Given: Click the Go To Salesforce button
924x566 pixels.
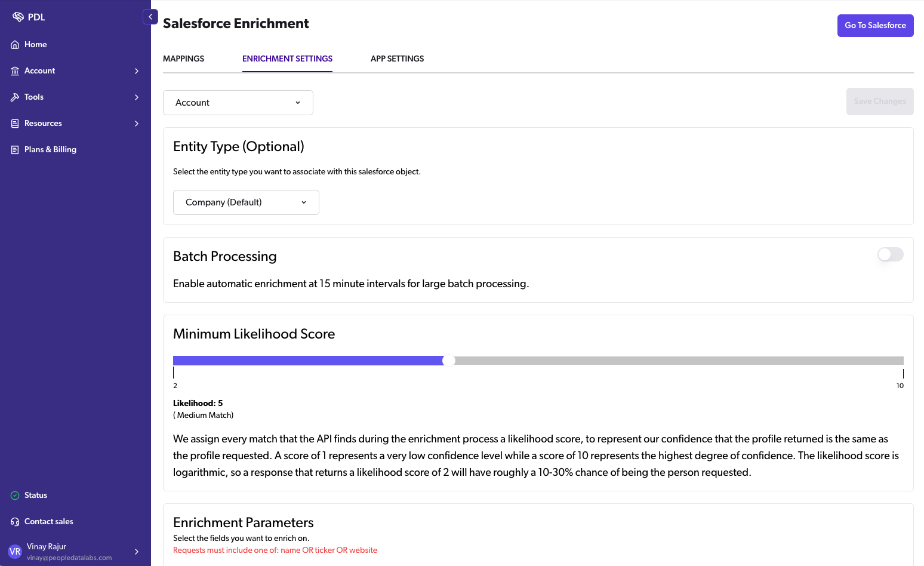Looking at the screenshot, I should click(x=875, y=26).
